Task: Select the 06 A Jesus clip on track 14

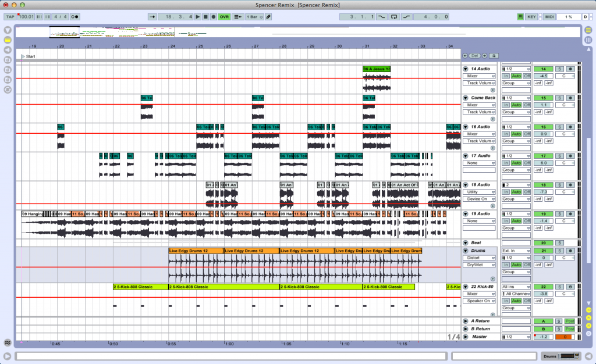Action: [x=377, y=69]
